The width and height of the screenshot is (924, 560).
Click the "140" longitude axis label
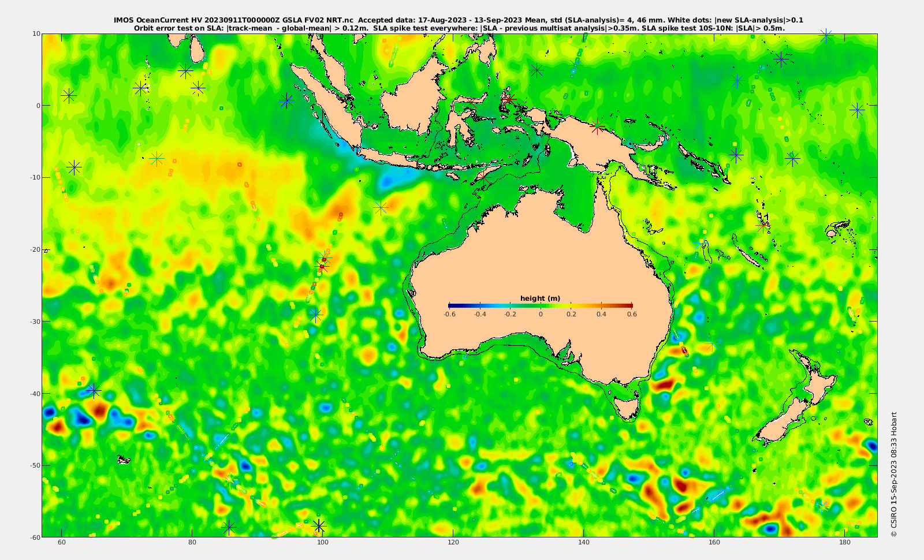tap(584, 543)
